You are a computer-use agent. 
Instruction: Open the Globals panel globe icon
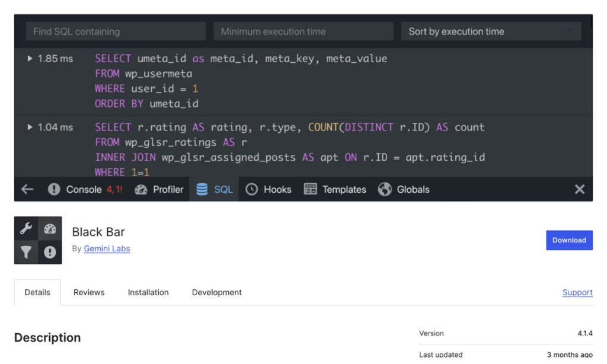[x=386, y=189]
